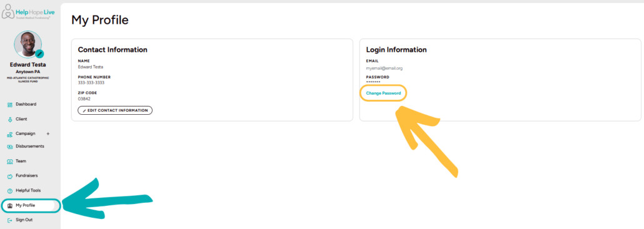Click the Campaign icon in sidebar
Image resolution: width=644 pixels, height=229 pixels.
[x=10, y=134]
